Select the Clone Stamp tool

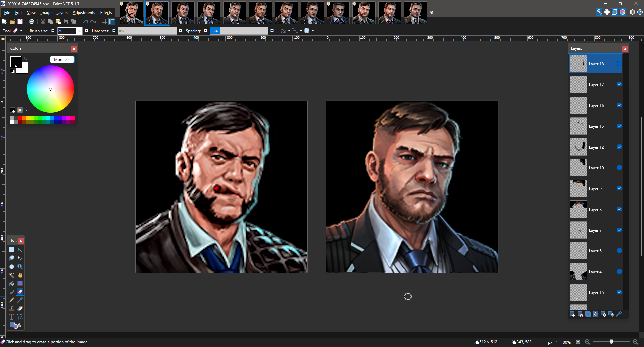[x=12, y=308]
